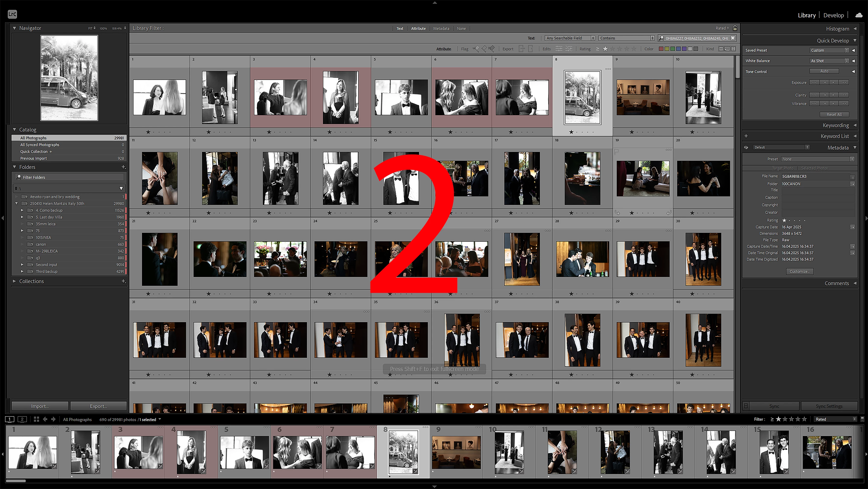Viewport: 868px width, 489px height.
Task: Filter by flagged photos flag icon
Action: coord(476,49)
